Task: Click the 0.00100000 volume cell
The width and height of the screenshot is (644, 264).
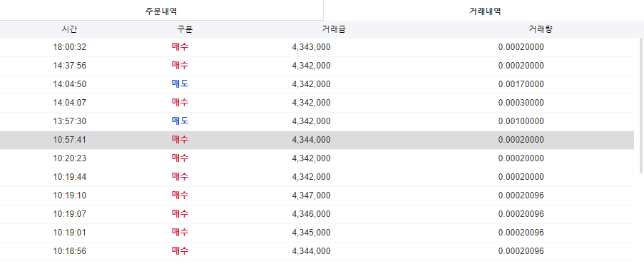Action: pos(521,121)
